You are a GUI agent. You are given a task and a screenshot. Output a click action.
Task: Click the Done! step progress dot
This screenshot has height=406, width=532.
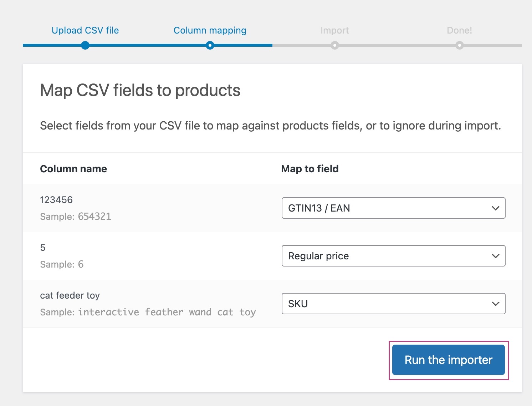pyautogui.click(x=460, y=45)
